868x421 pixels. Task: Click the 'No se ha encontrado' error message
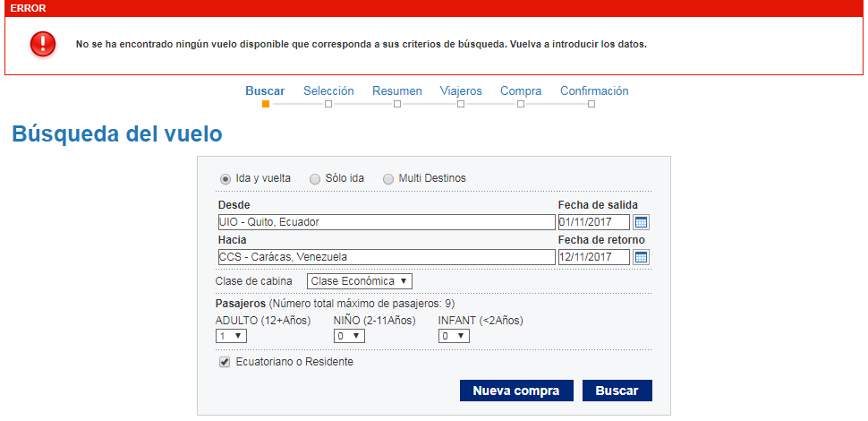(362, 44)
